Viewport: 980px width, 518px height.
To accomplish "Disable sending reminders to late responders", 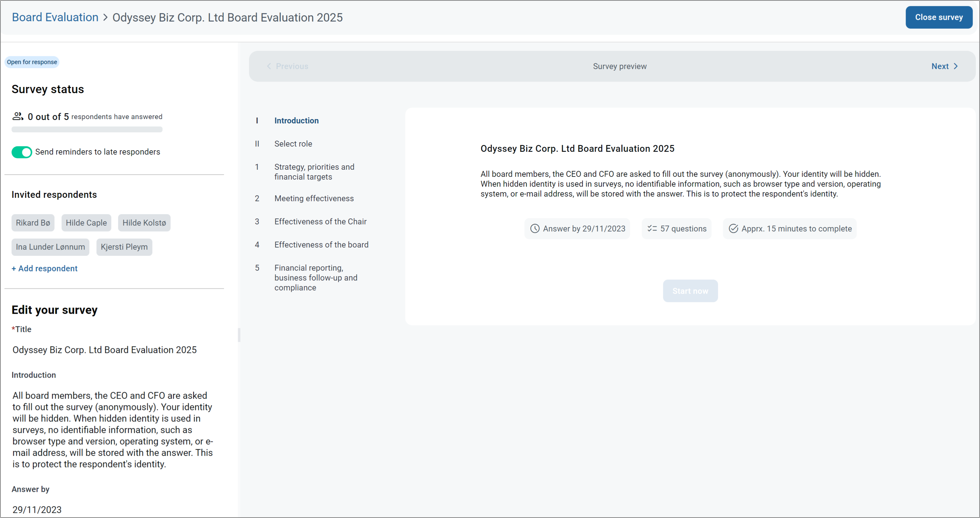I will (x=22, y=152).
